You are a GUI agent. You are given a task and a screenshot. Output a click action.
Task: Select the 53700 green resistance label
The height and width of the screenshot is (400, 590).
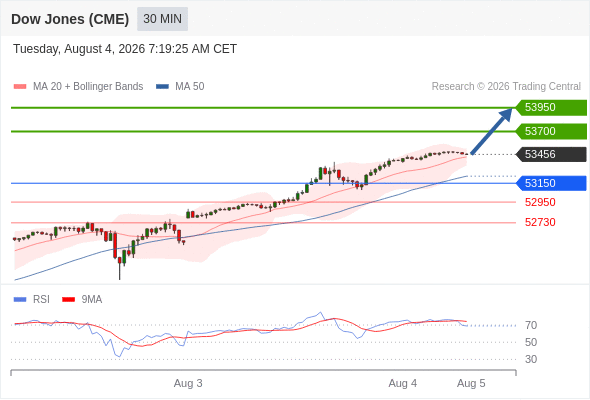pos(551,131)
